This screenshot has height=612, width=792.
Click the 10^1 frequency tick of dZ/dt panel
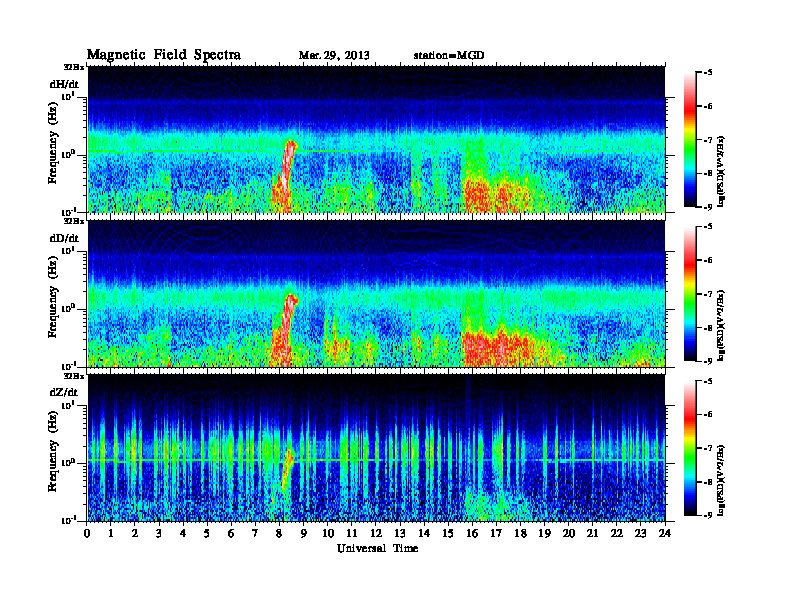tap(68, 404)
